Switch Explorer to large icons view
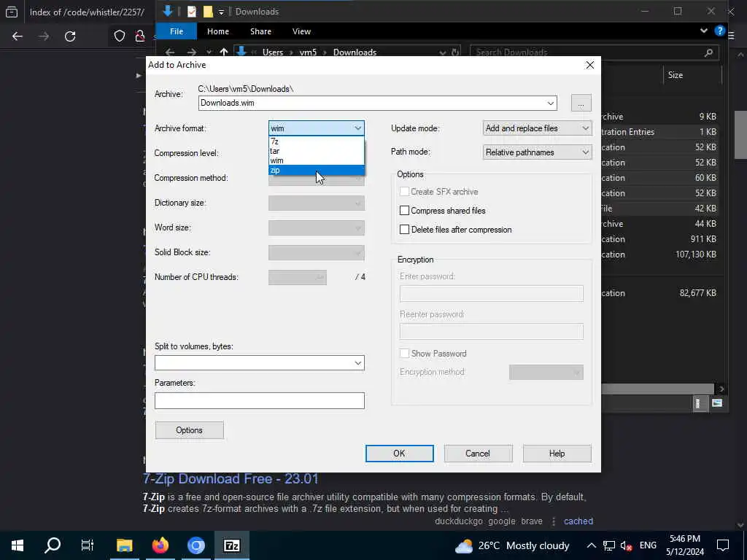747x560 pixels. [x=716, y=403]
